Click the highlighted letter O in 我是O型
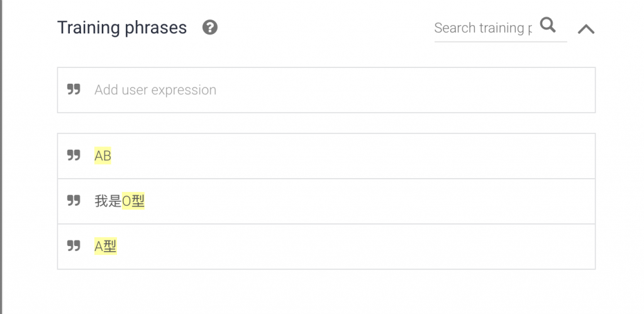The width and height of the screenshot is (644, 314). (126, 201)
